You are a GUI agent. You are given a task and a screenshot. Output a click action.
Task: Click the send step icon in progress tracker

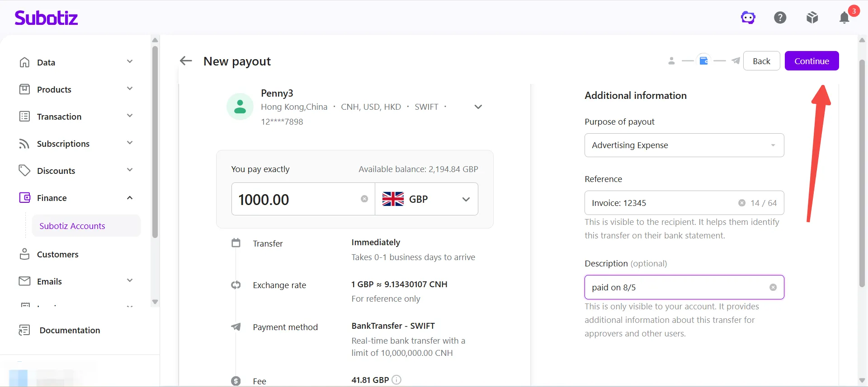point(736,61)
